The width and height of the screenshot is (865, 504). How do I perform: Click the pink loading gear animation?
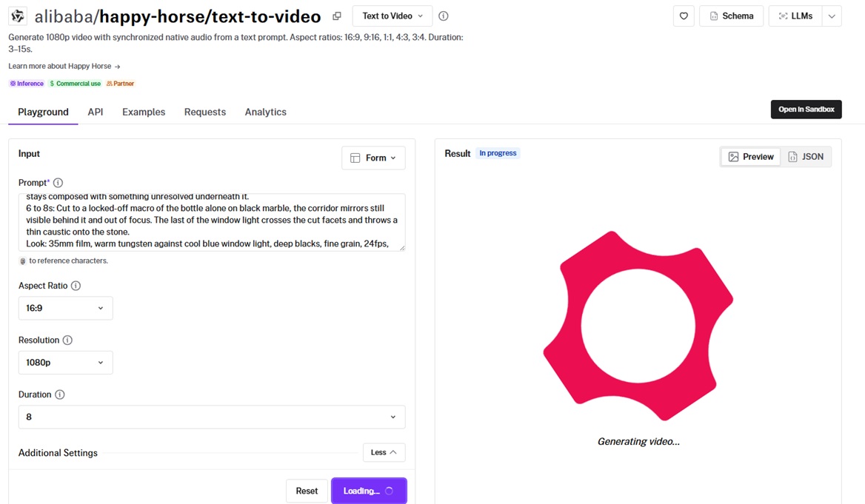coord(638,326)
